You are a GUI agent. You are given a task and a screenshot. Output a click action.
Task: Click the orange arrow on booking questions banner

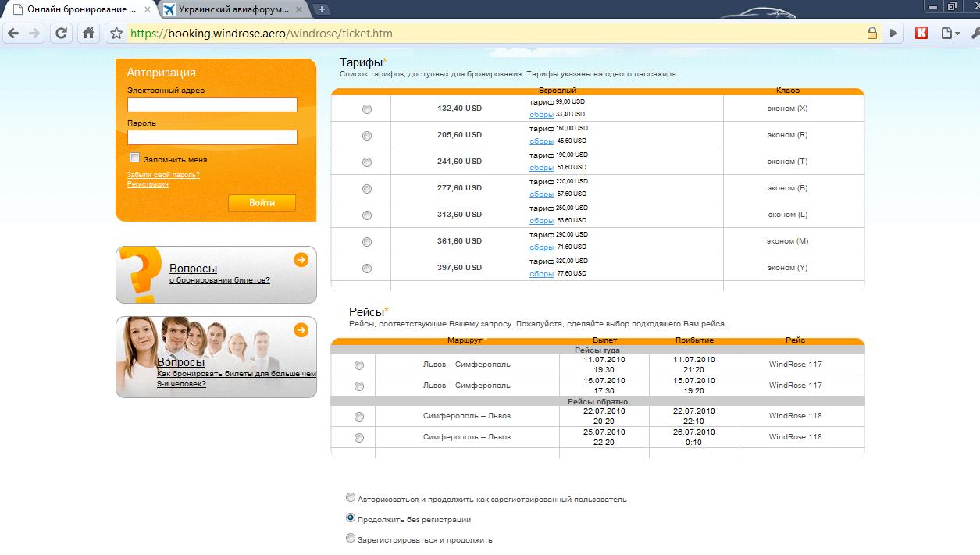point(301,260)
